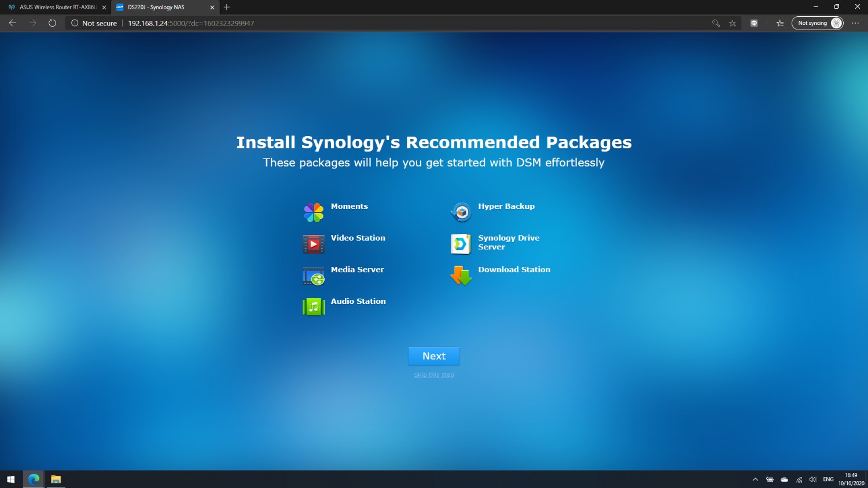Open the Windows Start menu
Screen dimensions: 868x488
(x=10, y=479)
